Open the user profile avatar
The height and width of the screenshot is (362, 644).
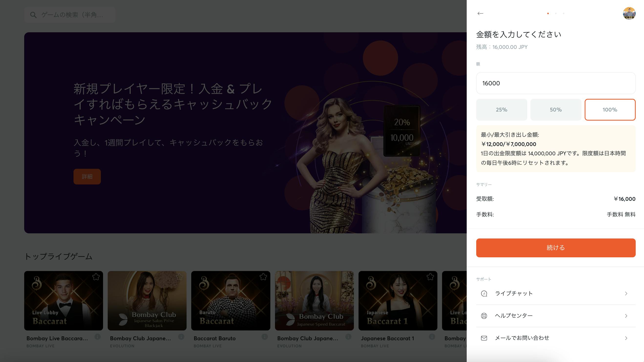tap(629, 13)
